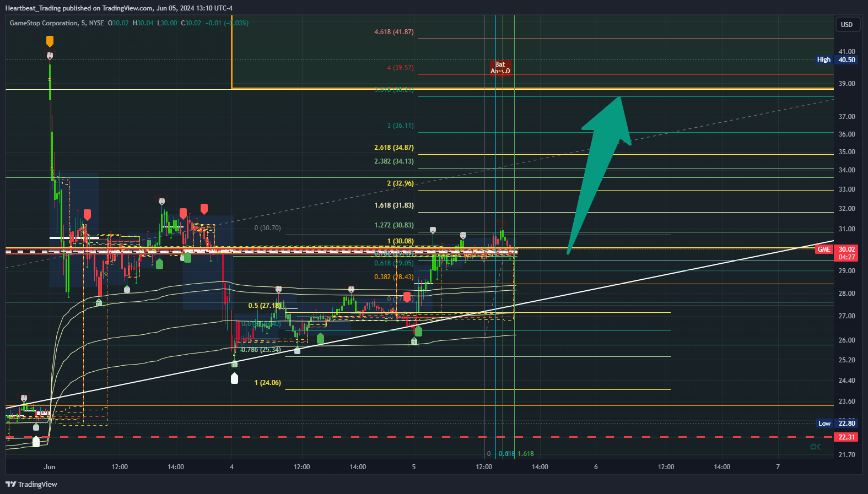Select the 1.272 (30.83) Fibonacci label
Screen dimensions: 868x494
pyautogui.click(x=394, y=225)
